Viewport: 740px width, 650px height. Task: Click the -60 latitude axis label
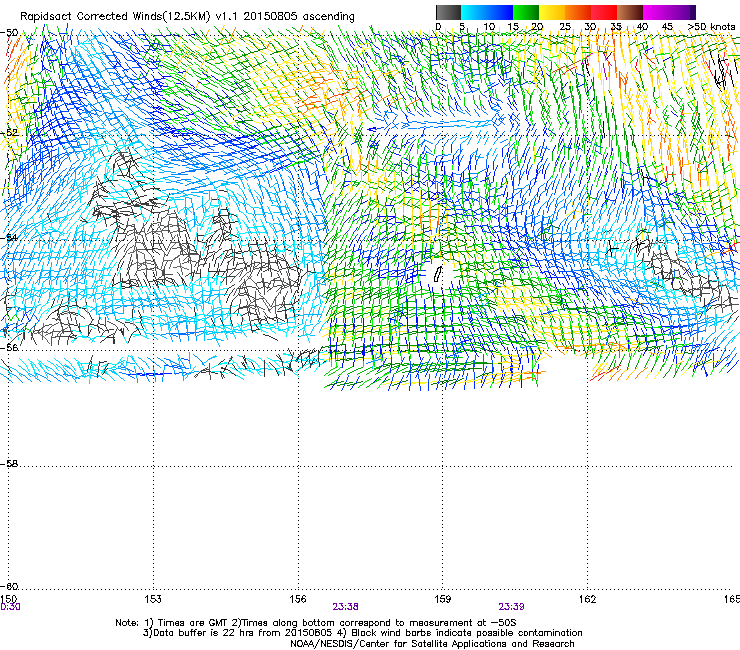(9, 586)
